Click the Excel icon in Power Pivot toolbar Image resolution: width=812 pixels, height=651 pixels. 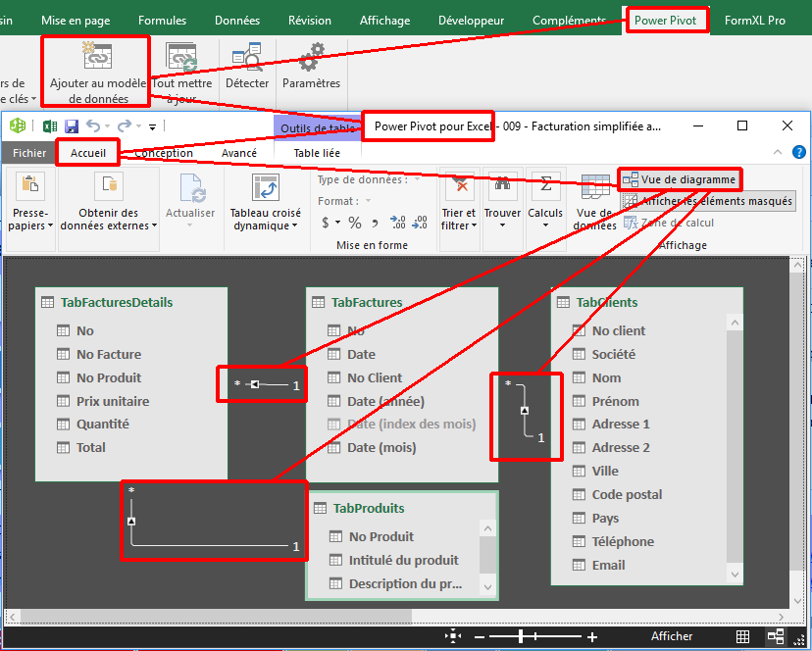pyautogui.click(x=50, y=125)
